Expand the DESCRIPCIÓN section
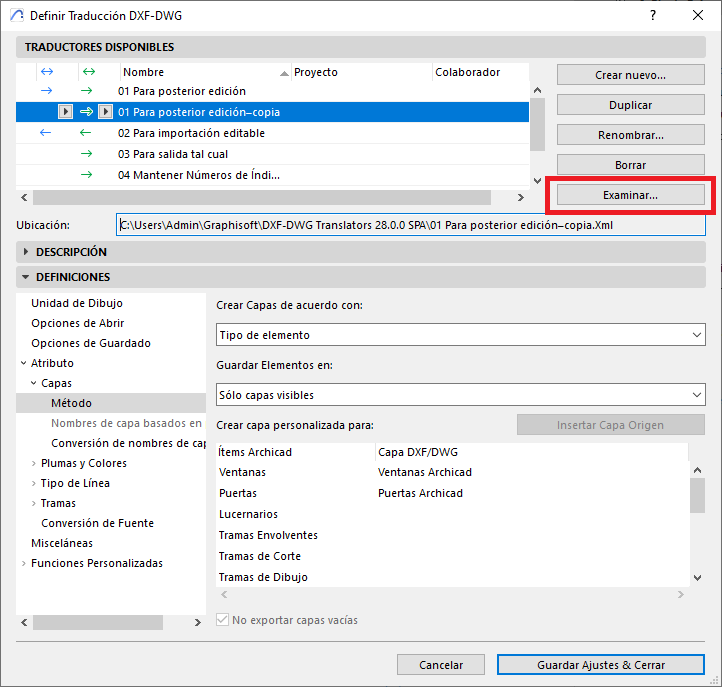The height and width of the screenshot is (687, 722). 26,252
